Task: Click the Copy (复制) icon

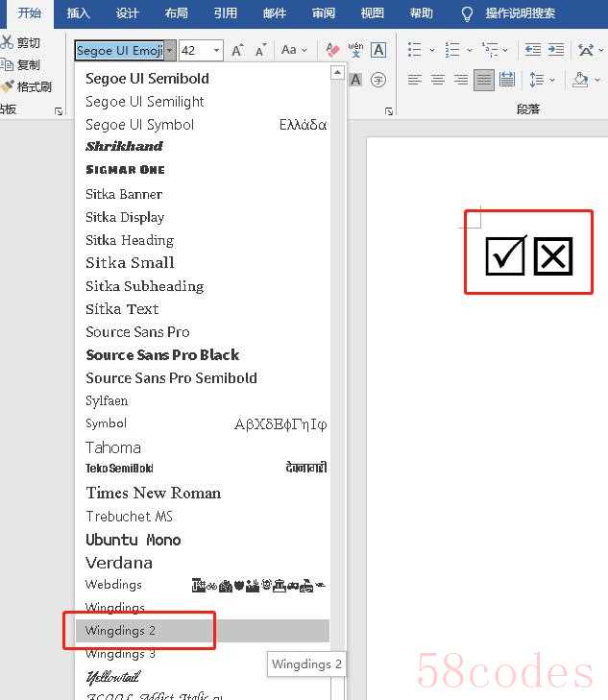Action: [7, 64]
